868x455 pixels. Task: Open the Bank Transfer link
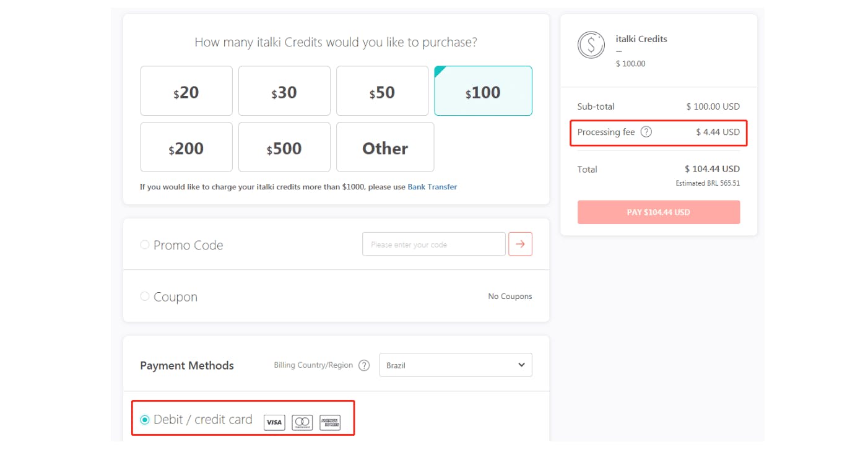[432, 187]
